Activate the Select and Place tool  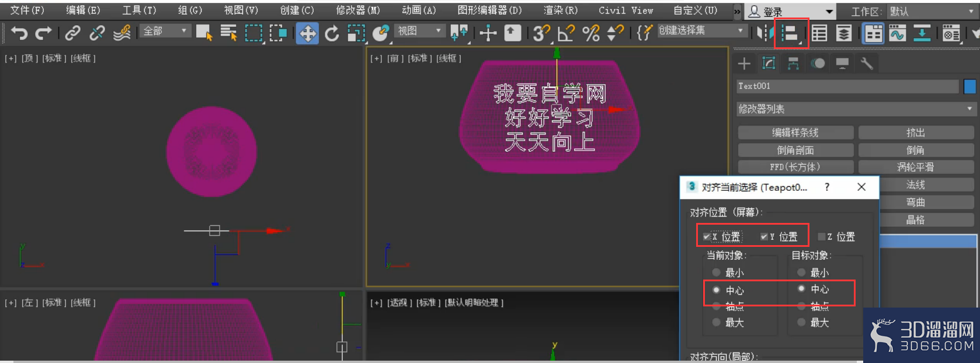click(x=381, y=33)
